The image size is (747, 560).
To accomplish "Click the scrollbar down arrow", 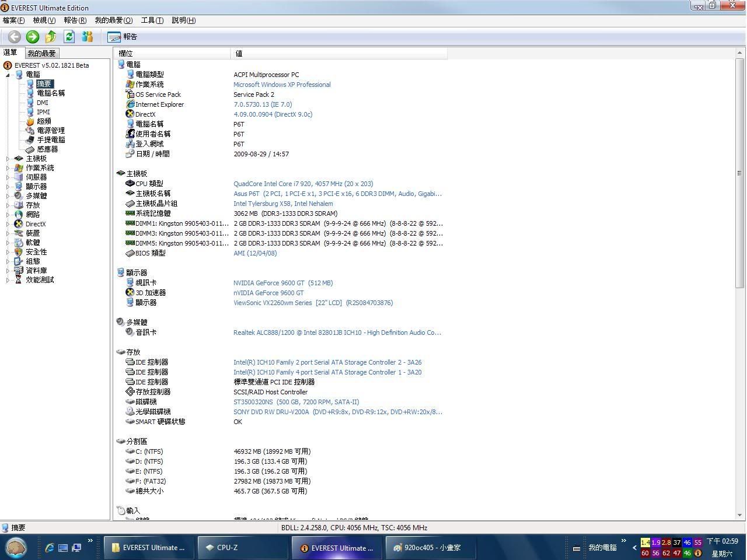I will click(x=740, y=515).
